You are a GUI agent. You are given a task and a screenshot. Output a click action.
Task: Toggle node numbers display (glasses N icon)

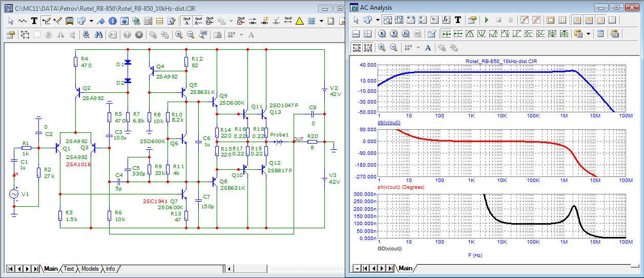pyautogui.click(x=210, y=21)
